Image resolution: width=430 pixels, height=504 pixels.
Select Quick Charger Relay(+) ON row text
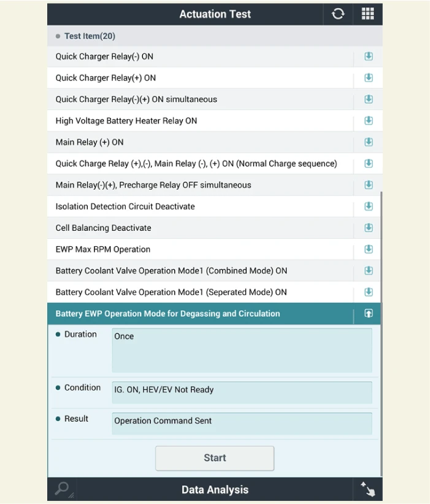[x=106, y=78]
